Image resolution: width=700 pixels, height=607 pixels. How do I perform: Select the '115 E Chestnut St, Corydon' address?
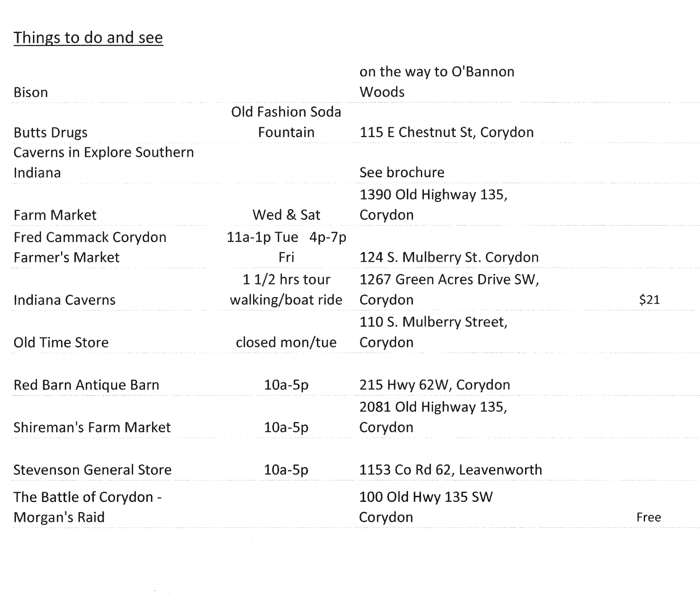pos(447,132)
